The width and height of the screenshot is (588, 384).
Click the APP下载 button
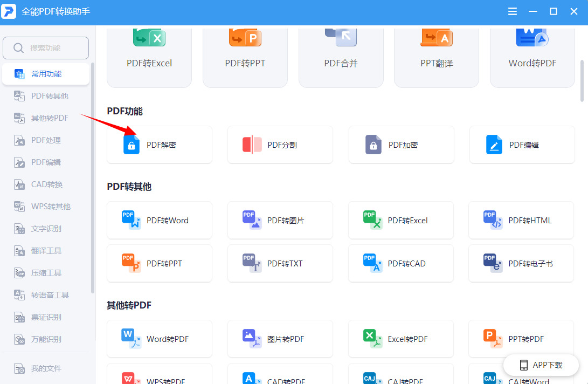point(541,365)
